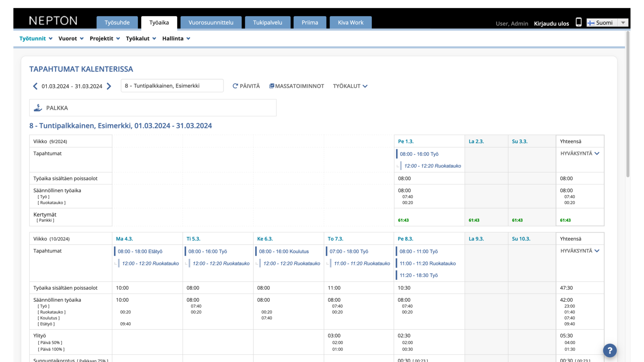The height and width of the screenshot is (362, 644).
Task: Click the Viikko (9/2024) label
Action: (50, 141)
